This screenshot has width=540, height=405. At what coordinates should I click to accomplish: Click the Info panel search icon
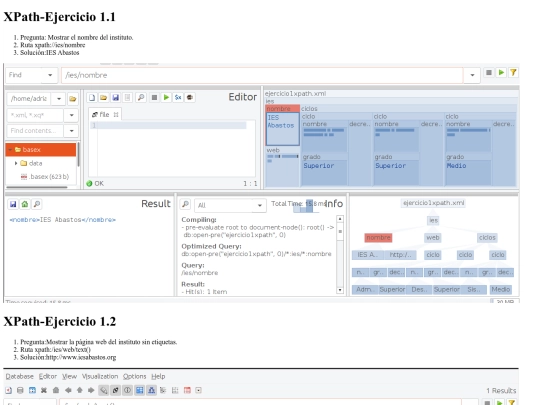tap(185, 204)
